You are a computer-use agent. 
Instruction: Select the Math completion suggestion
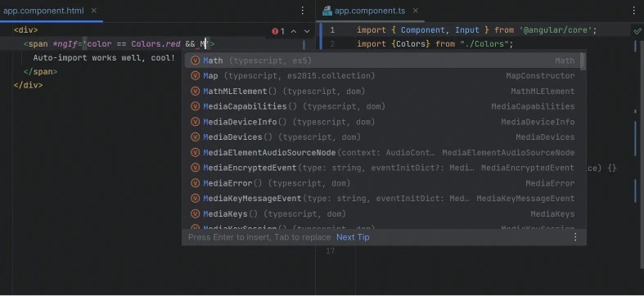pos(383,61)
